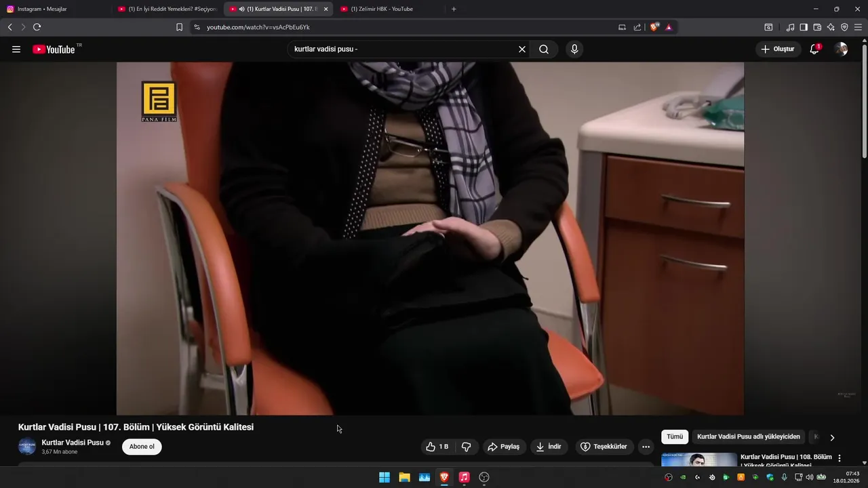
Task: Pause video by clicking the player
Action: [430, 239]
